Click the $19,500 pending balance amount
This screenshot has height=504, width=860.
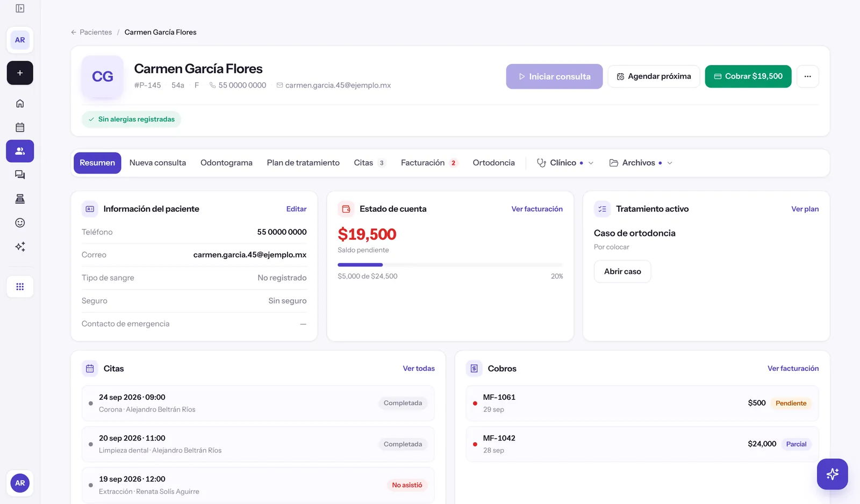click(x=367, y=234)
